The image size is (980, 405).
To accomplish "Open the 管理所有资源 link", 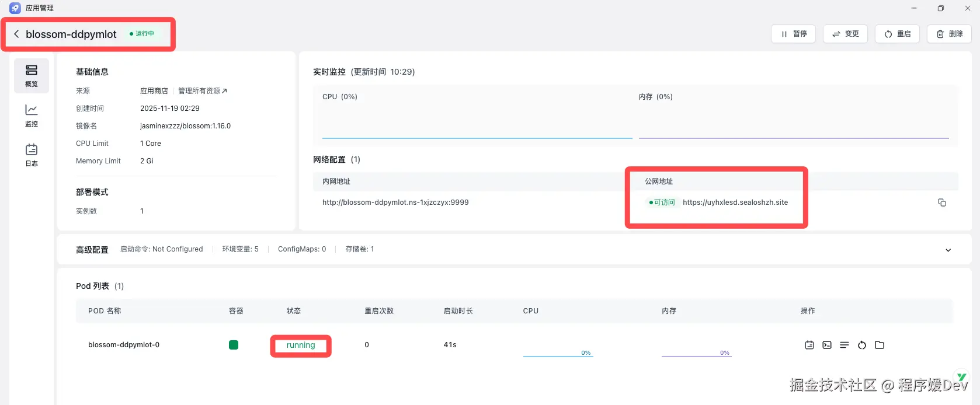I will 202,91.
